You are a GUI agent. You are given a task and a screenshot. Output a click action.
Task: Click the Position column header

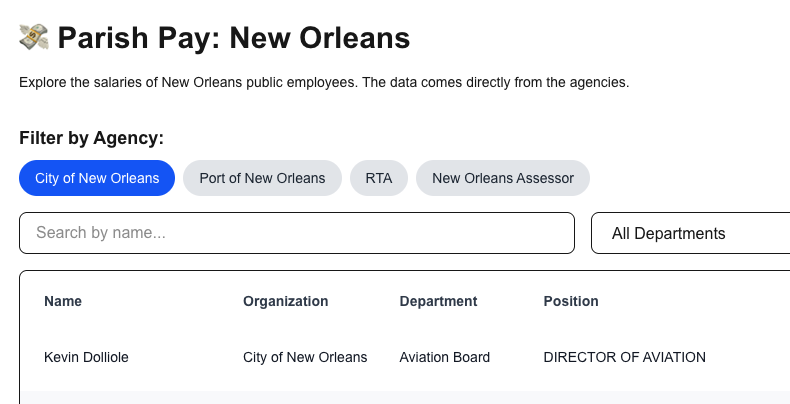click(571, 301)
